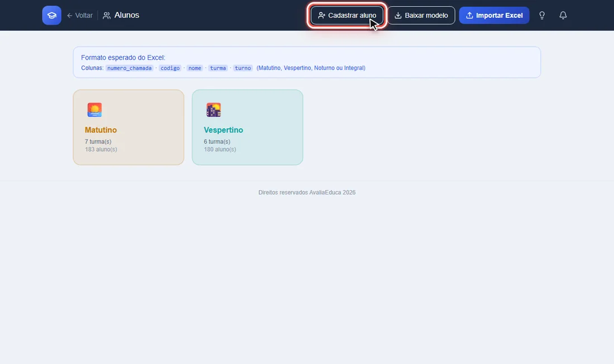Click the Alunos page title
This screenshot has width=614, height=364.
[x=127, y=15]
